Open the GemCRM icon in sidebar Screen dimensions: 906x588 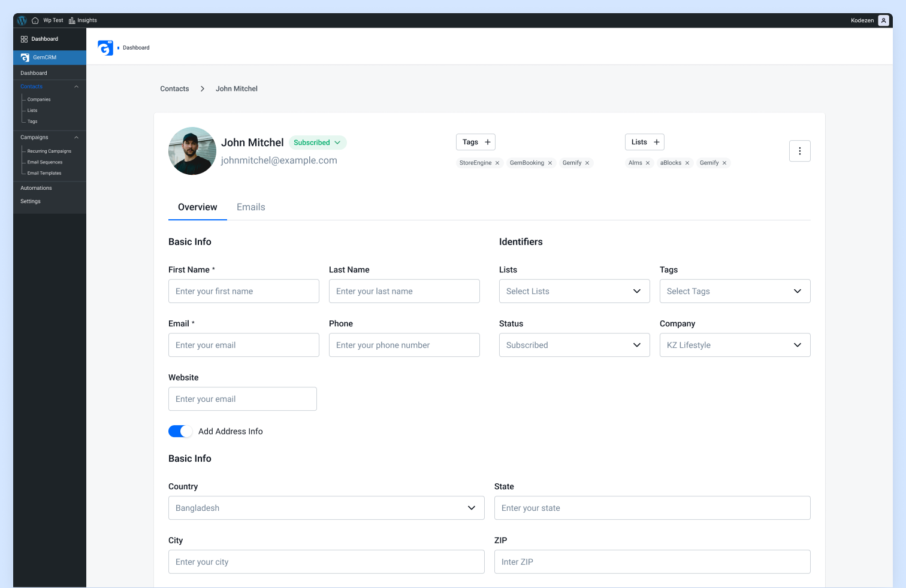[x=25, y=57]
